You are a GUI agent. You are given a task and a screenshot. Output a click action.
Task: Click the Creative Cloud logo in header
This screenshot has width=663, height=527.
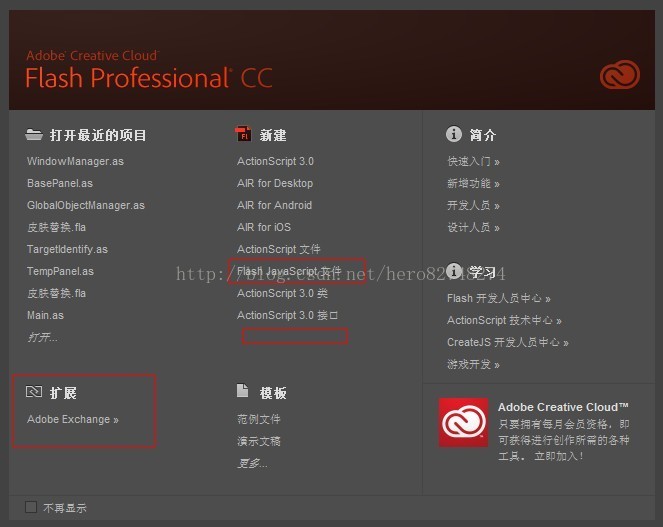pyautogui.click(x=619, y=74)
